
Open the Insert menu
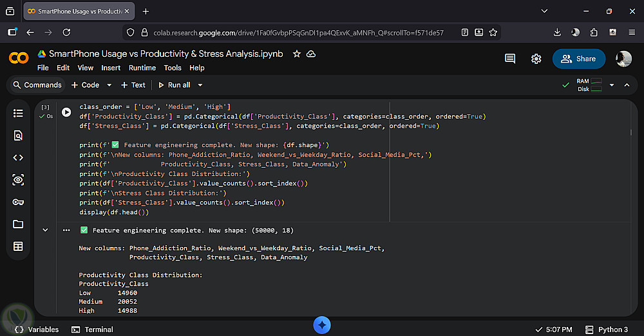(111, 68)
